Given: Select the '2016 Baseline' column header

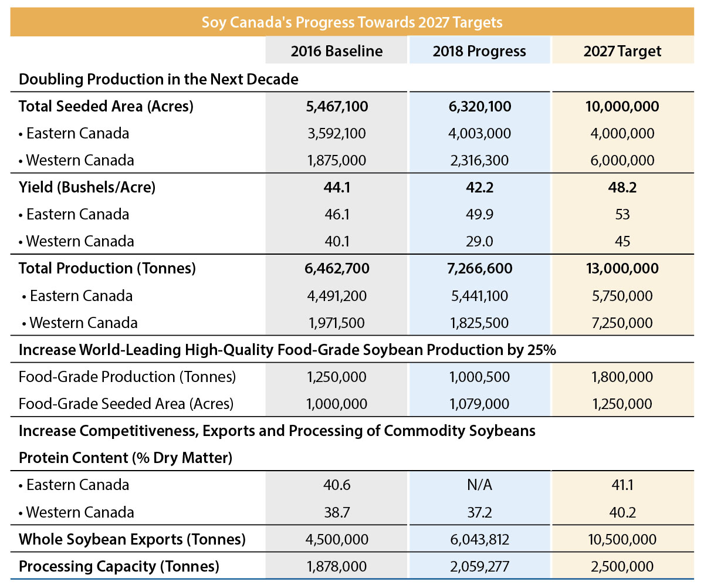Looking at the screenshot, I should tap(336, 51).
